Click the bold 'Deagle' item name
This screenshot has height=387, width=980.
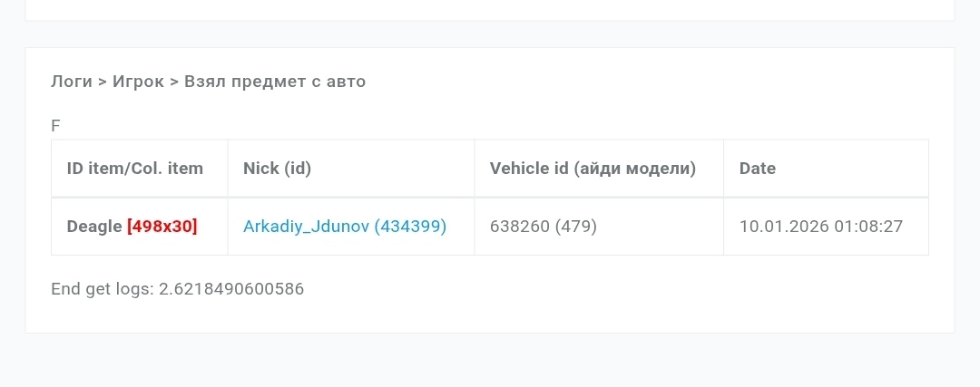[94, 227]
